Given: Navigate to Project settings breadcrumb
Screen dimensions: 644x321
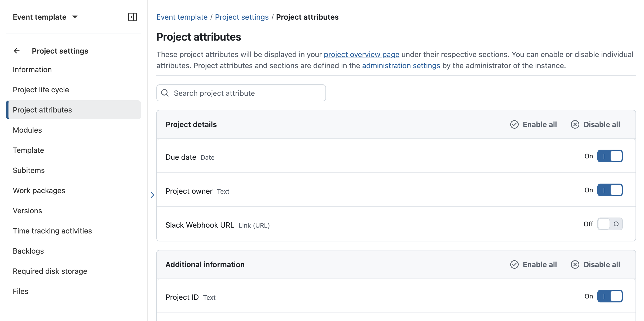Looking at the screenshot, I should 242,17.
